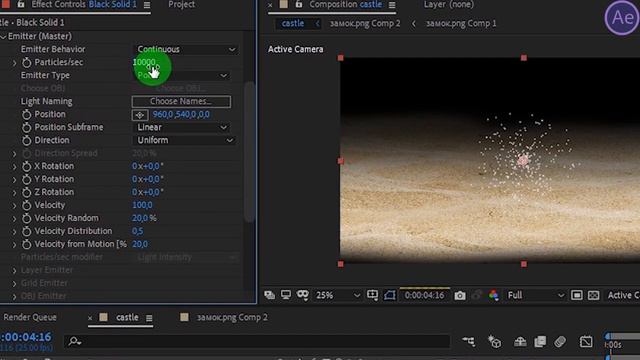
Task: Toggle motion blur for layers
Action: click(560, 342)
